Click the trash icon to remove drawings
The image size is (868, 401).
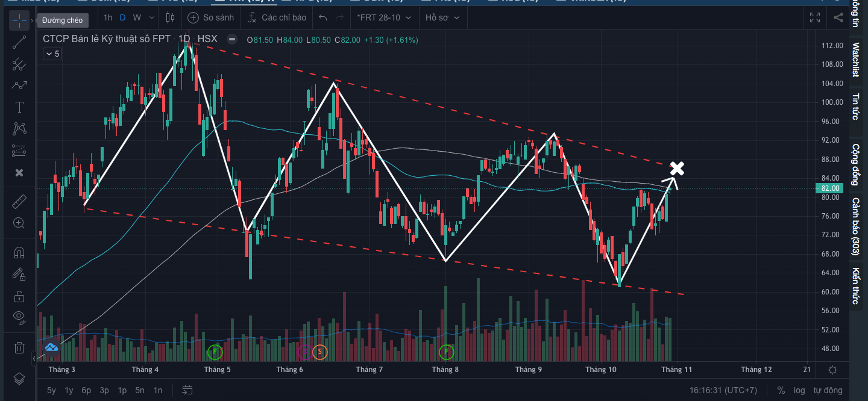pyautogui.click(x=19, y=347)
